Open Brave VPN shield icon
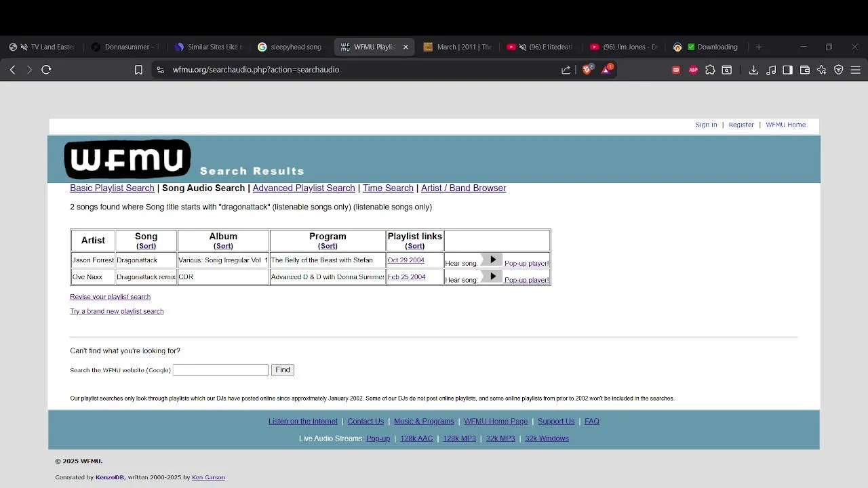The image size is (868, 488). click(x=839, y=70)
